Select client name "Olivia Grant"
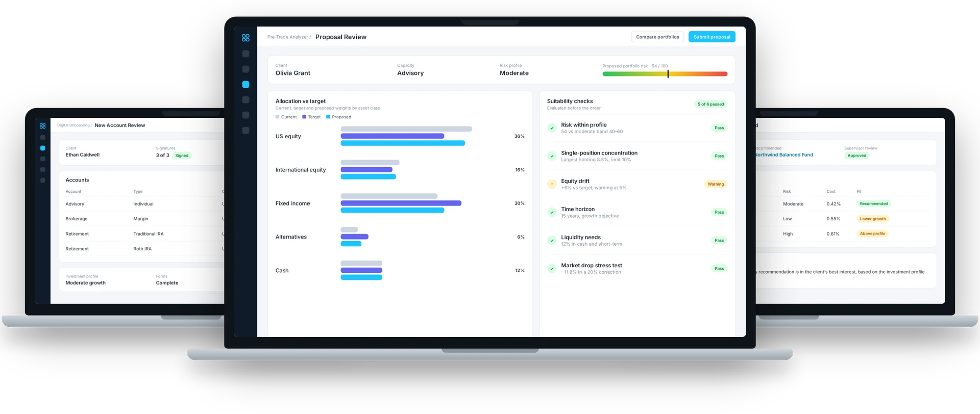The width and height of the screenshot is (980, 414). point(293,73)
